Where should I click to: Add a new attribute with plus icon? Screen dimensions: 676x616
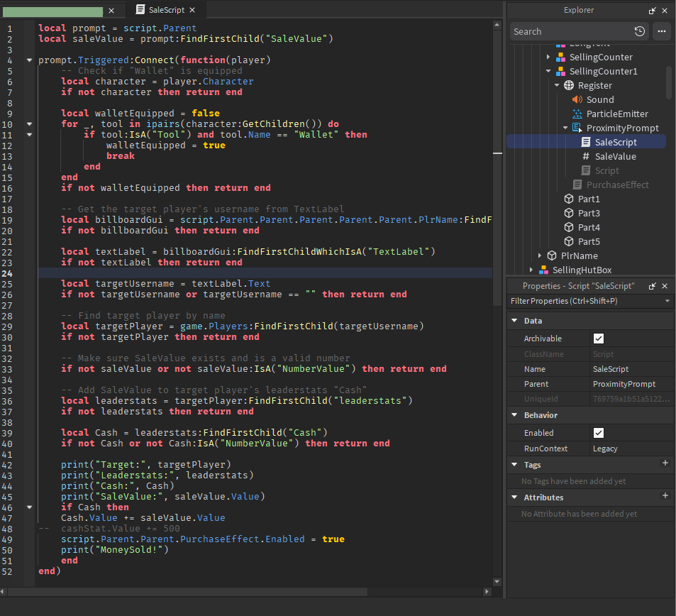point(665,496)
